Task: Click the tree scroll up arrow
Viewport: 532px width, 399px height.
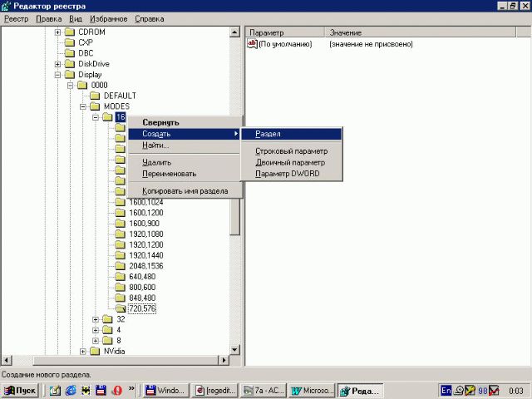Action: point(234,32)
